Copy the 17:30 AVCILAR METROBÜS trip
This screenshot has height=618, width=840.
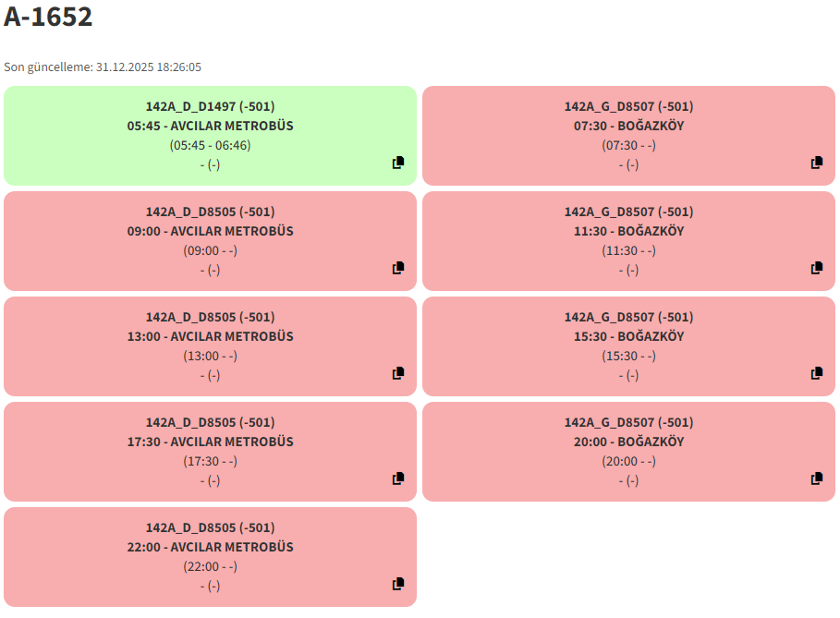[398, 479]
